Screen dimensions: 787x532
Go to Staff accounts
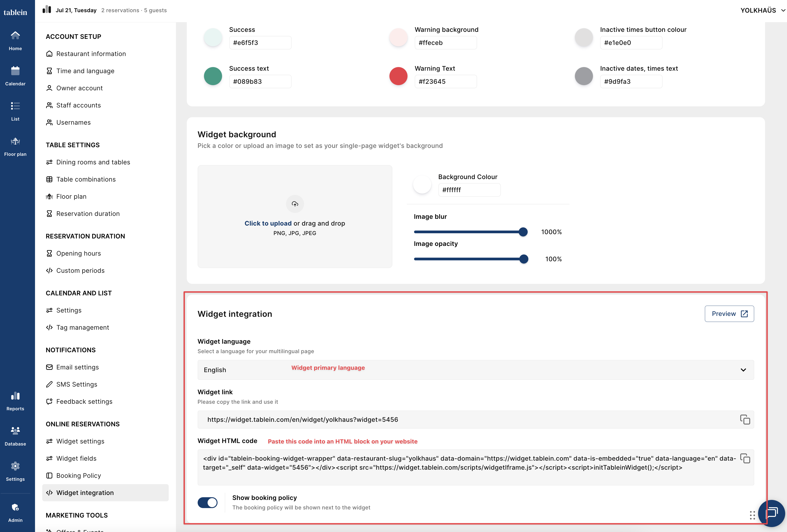point(73,105)
